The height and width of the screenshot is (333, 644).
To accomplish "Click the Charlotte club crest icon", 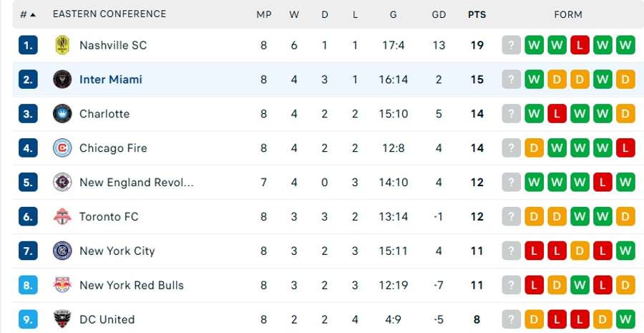I will 62,114.
